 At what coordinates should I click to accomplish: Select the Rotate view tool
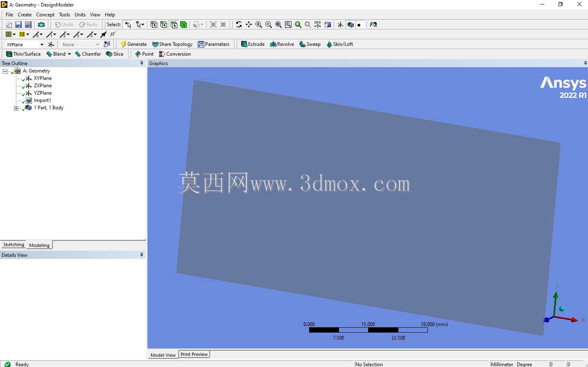coord(239,25)
